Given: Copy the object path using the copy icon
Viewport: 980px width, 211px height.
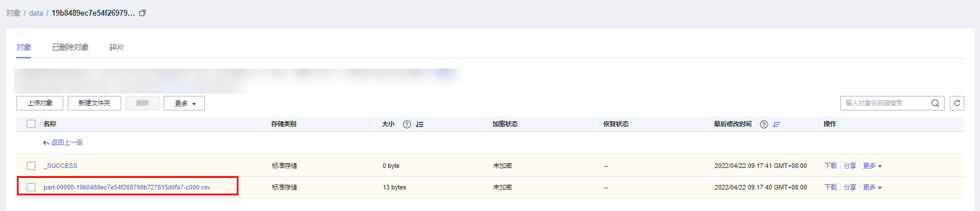Looking at the screenshot, I should (143, 13).
